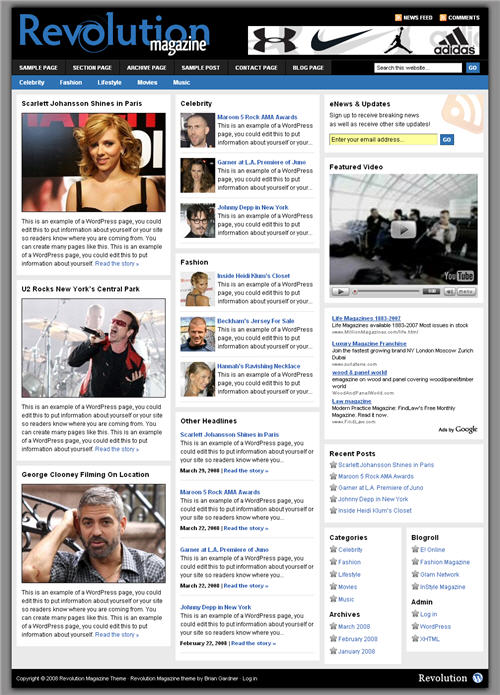
Task: Open the U2 Central Park photo
Action: click(x=94, y=348)
